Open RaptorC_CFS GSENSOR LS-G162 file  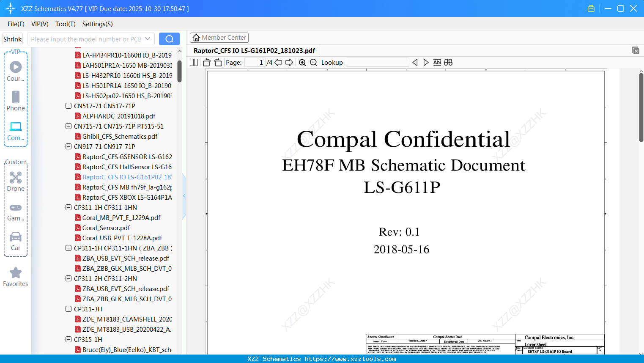click(x=127, y=157)
